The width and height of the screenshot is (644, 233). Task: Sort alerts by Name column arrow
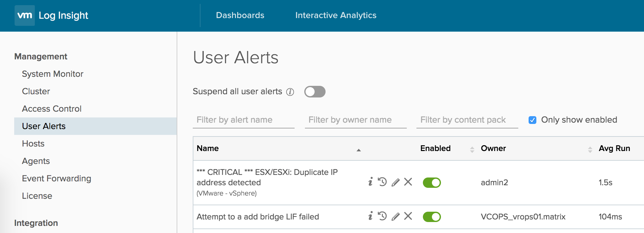[358, 150]
